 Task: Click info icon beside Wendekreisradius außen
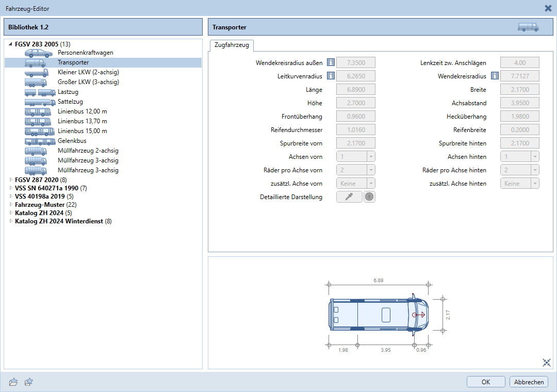(331, 63)
